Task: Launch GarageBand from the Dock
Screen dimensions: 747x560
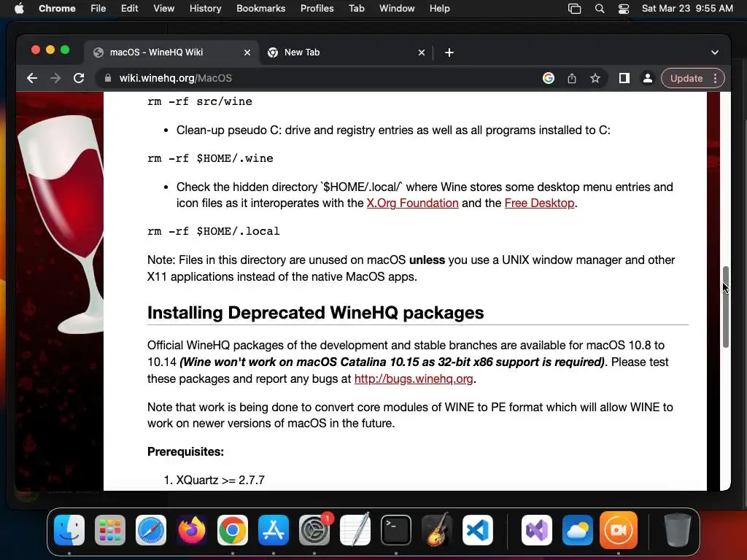Action: (x=437, y=530)
